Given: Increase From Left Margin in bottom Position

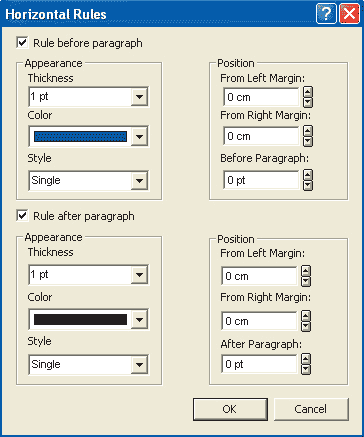Looking at the screenshot, I should point(306,271).
